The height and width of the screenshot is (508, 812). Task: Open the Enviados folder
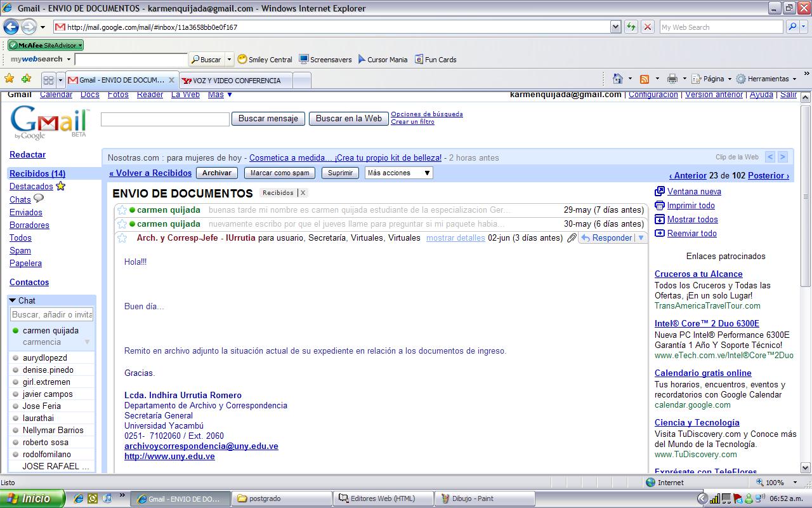26,212
